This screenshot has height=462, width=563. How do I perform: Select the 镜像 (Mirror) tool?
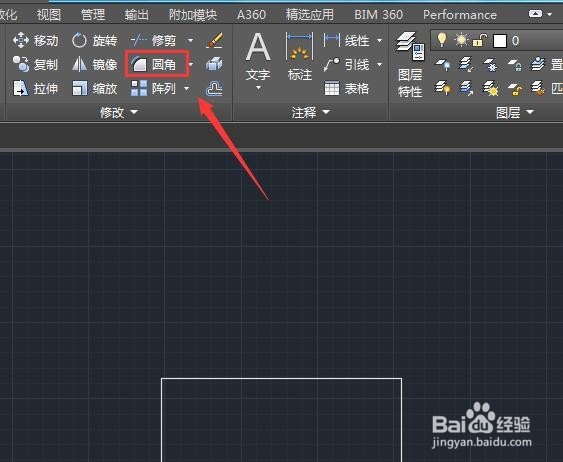click(x=94, y=65)
